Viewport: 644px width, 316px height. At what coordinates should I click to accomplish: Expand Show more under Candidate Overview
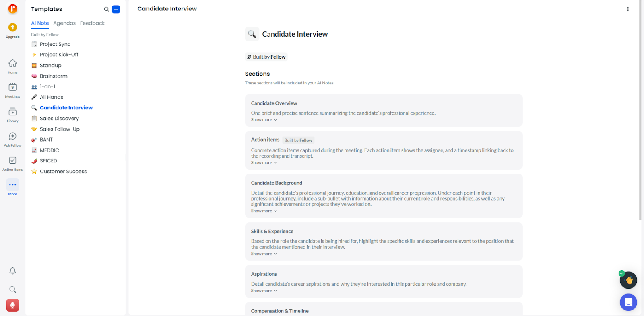click(x=264, y=120)
